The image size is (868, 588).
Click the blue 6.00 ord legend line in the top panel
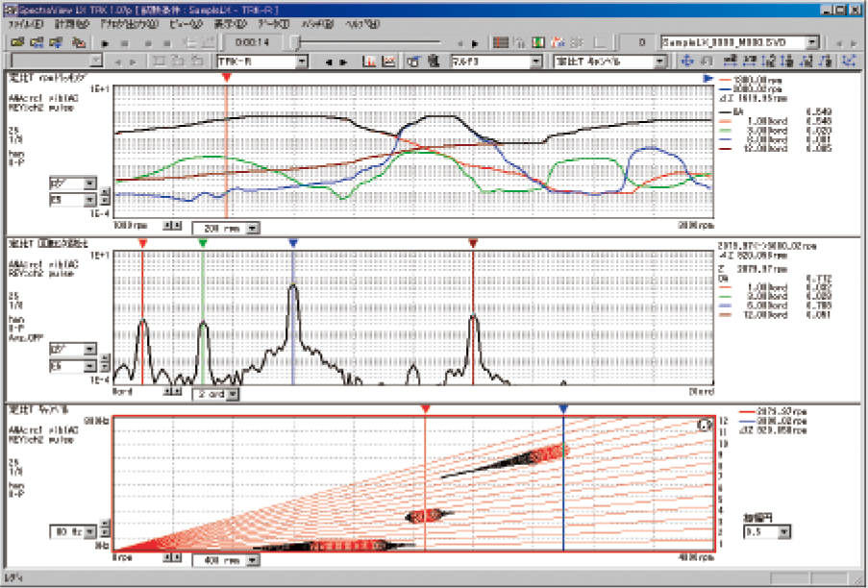pos(724,140)
